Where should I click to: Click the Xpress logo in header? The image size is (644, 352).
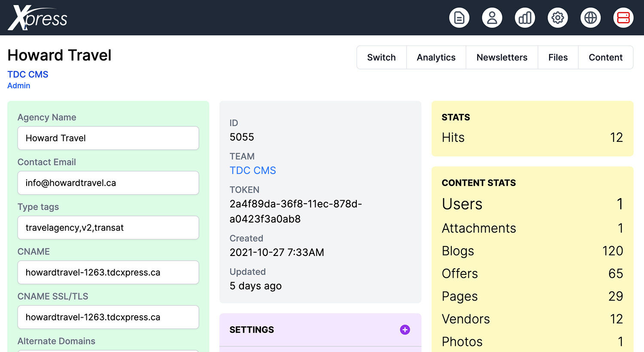(x=38, y=18)
